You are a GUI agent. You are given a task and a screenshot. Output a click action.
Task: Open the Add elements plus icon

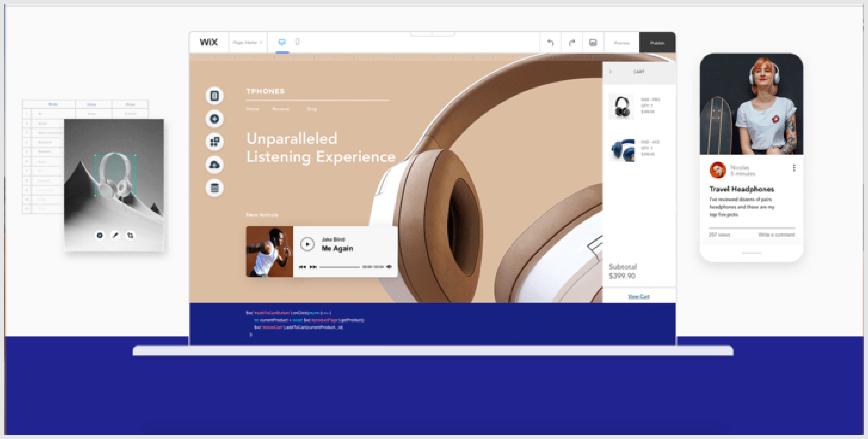[x=215, y=119]
